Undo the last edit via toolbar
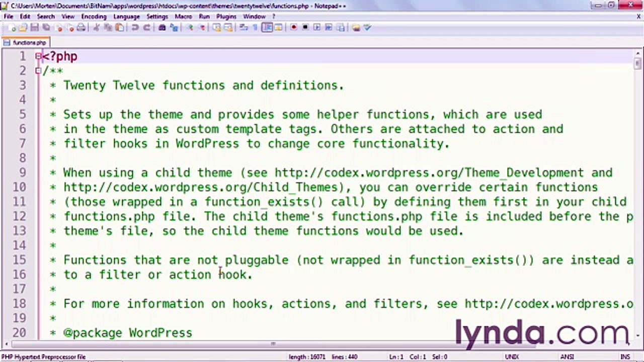This screenshot has width=644, height=362. 135,28
